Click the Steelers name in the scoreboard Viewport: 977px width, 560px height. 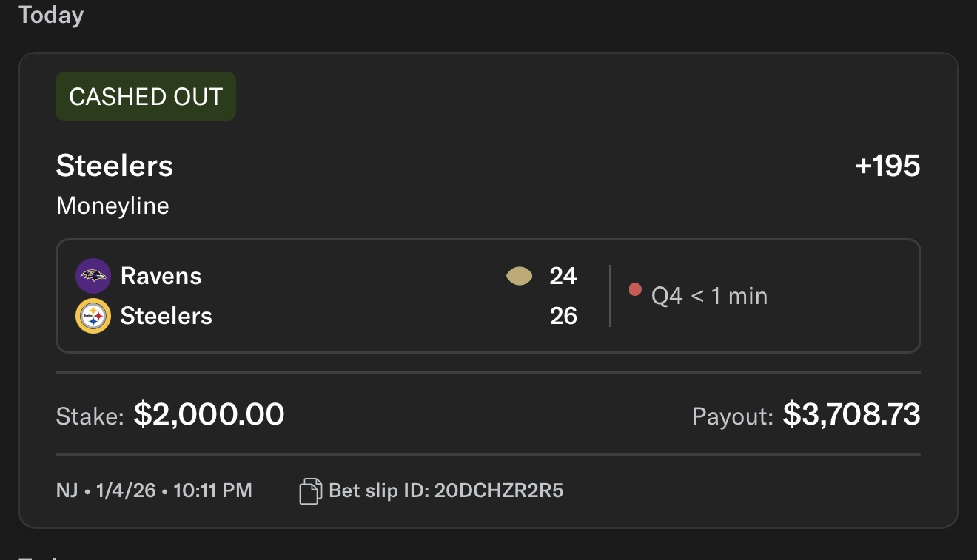(x=167, y=316)
